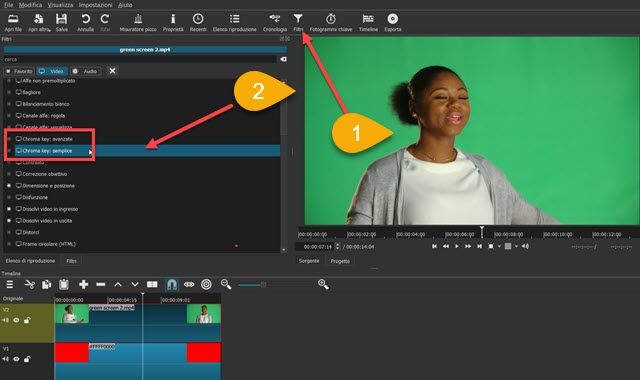Toggle timeline snapping magnet
The height and width of the screenshot is (380, 640).
click(x=172, y=284)
